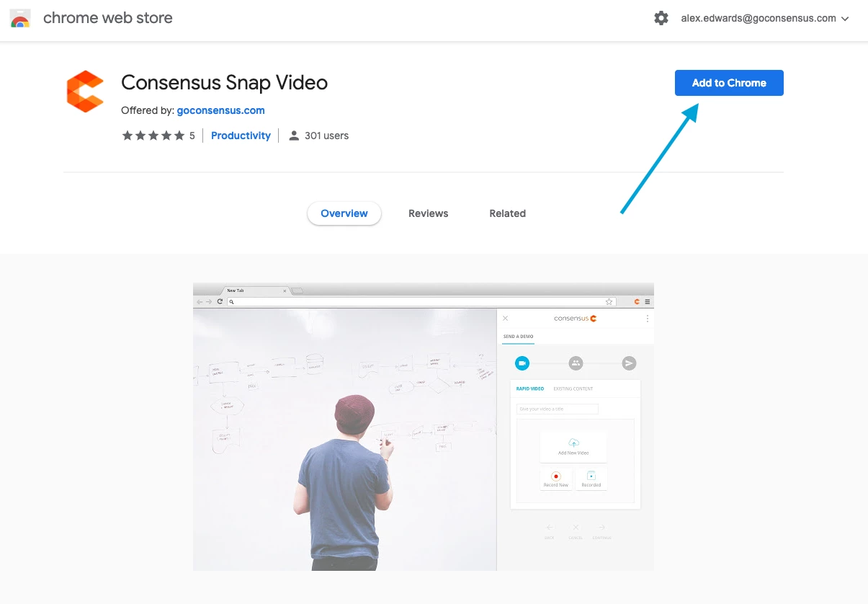Screen dimensions: 868x604
Task: Click the alex.edwards@goconsensus.com account email
Action: point(759,18)
